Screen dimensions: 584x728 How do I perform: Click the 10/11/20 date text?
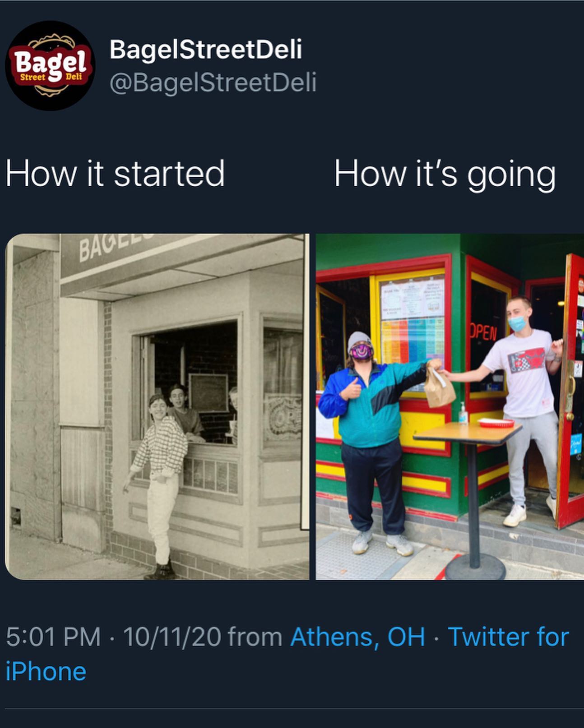click(172, 636)
